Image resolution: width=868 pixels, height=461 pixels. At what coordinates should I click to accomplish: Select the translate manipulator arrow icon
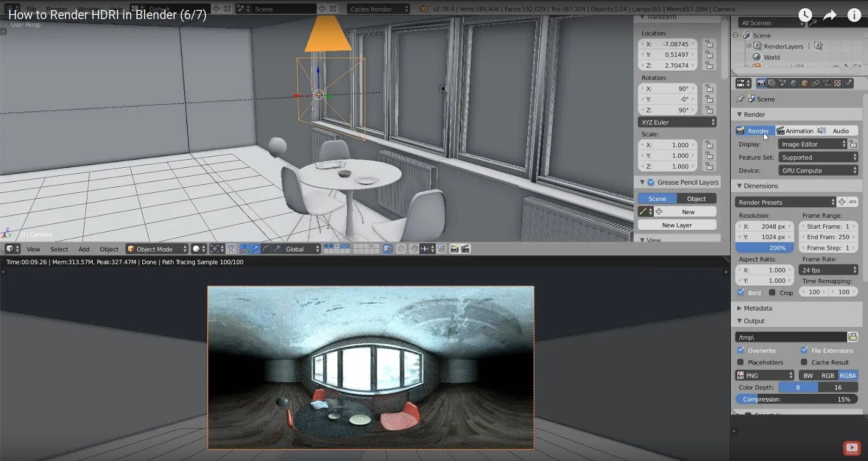pyautogui.click(x=255, y=249)
